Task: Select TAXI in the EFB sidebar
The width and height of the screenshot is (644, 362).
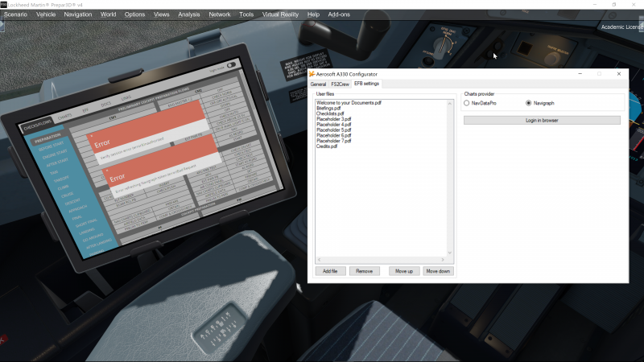Action: point(54,172)
